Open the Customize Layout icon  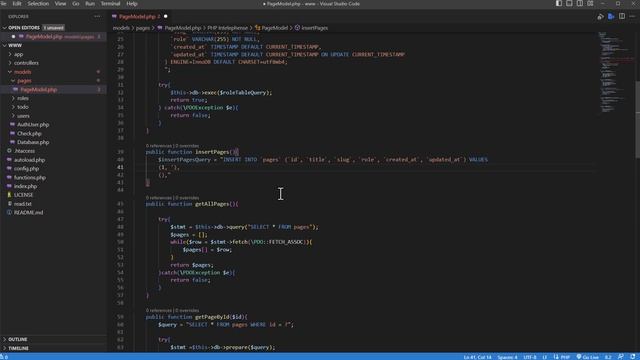tap(590, 3)
